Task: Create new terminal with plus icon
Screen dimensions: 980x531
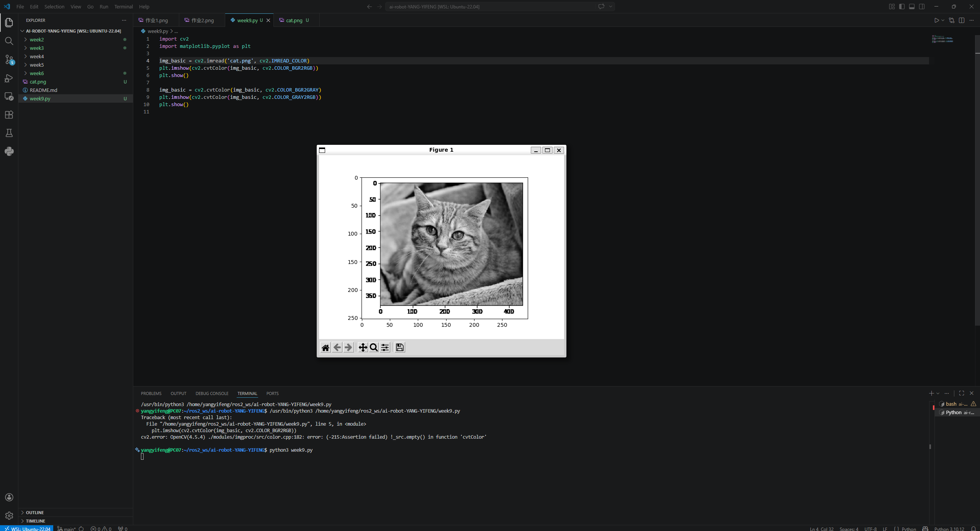Action: [x=931, y=393]
